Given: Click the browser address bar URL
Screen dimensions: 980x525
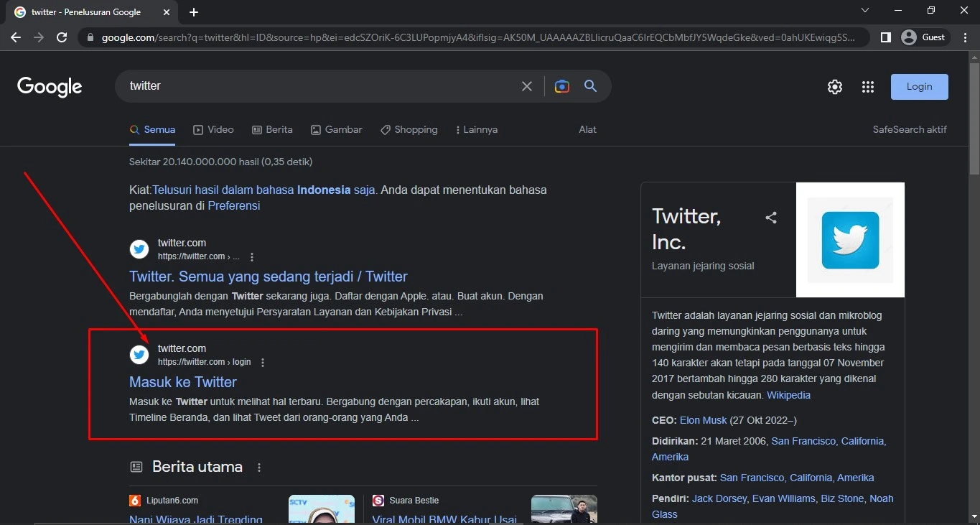Looking at the screenshot, I should coord(477,37).
